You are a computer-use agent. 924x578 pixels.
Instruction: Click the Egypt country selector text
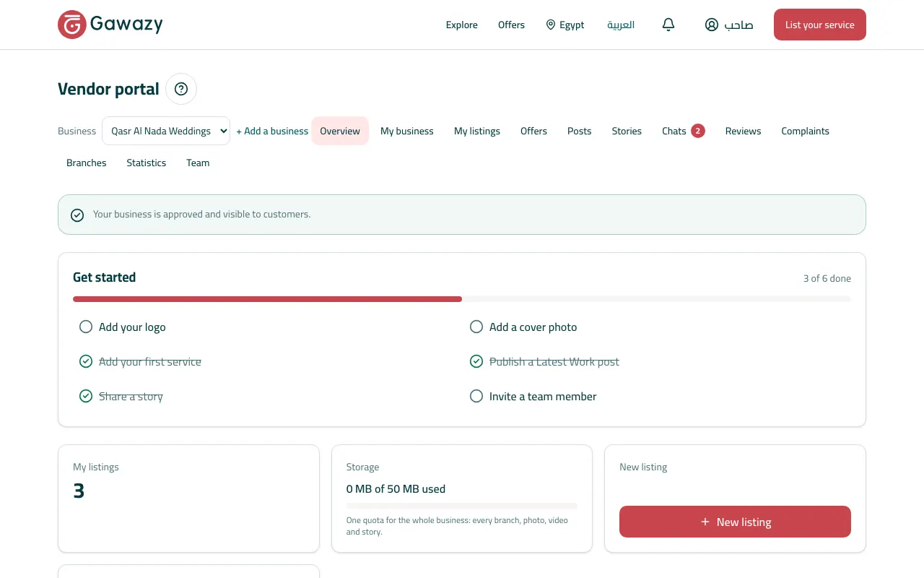tap(572, 25)
